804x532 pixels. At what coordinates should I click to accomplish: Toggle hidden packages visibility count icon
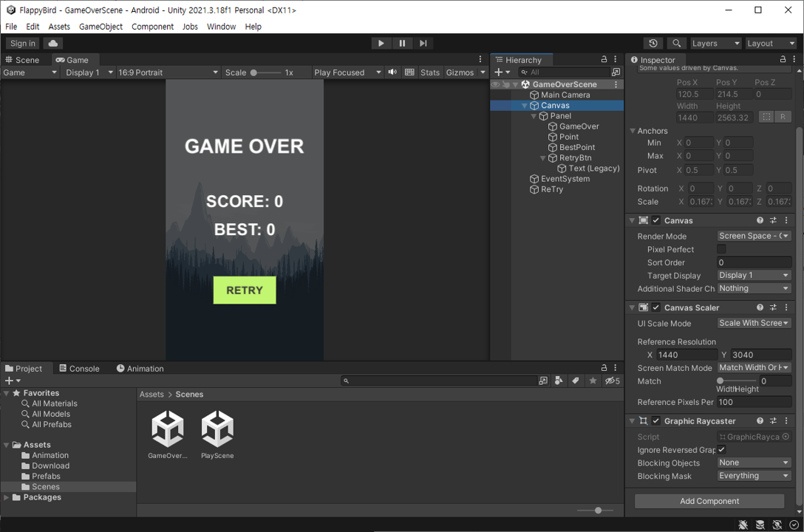coord(612,381)
